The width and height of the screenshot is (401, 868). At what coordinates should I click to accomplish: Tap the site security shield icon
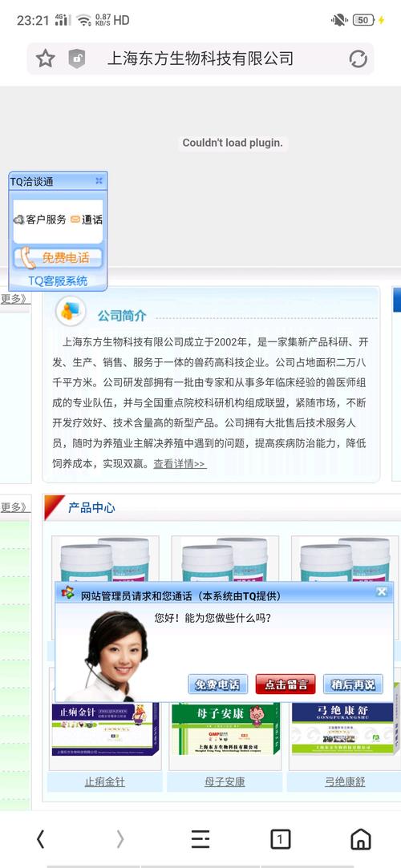click(x=77, y=59)
